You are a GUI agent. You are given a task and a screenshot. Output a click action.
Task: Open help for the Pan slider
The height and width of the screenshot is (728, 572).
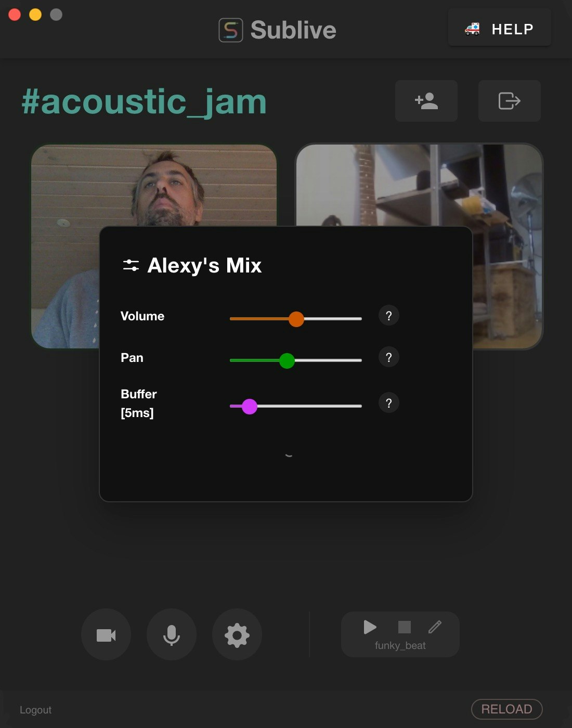click(388, 357)
